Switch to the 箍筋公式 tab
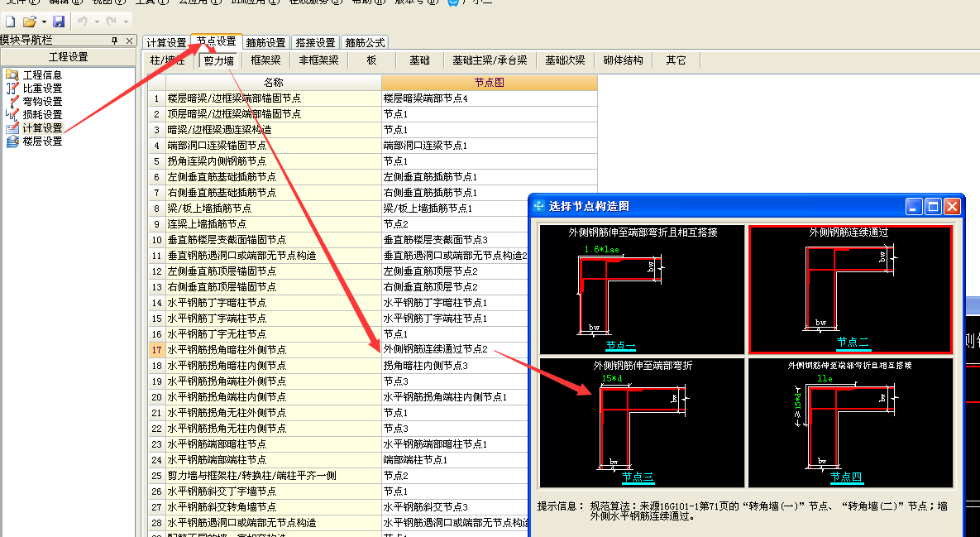Screen dimensions: 980x537 [x=365, y=42]
